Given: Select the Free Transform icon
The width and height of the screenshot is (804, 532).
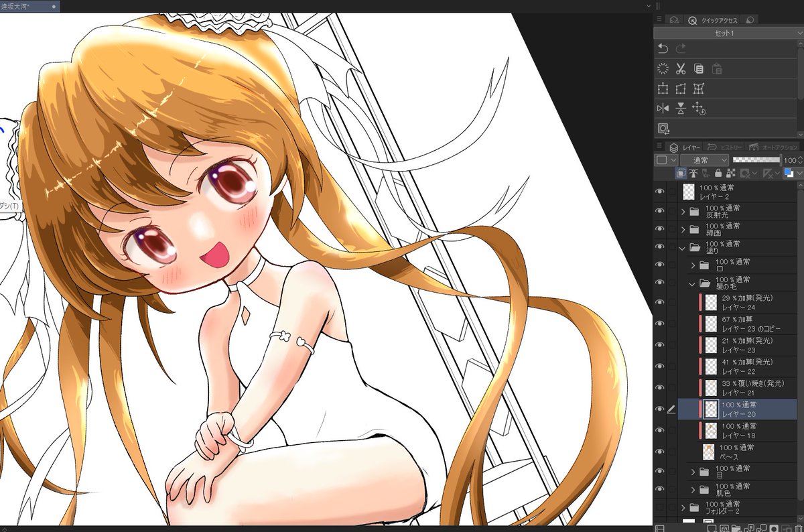Looking at the screenshot, I should coord(681,88).
